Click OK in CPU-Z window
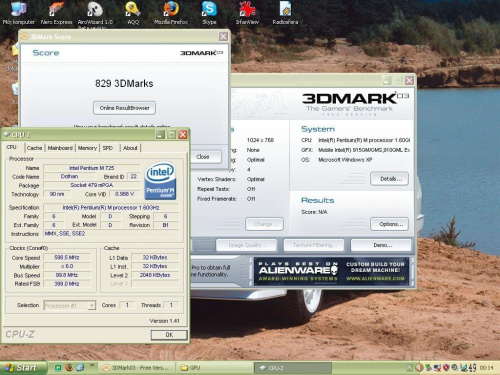500x375 pixels. click(169, 335)
